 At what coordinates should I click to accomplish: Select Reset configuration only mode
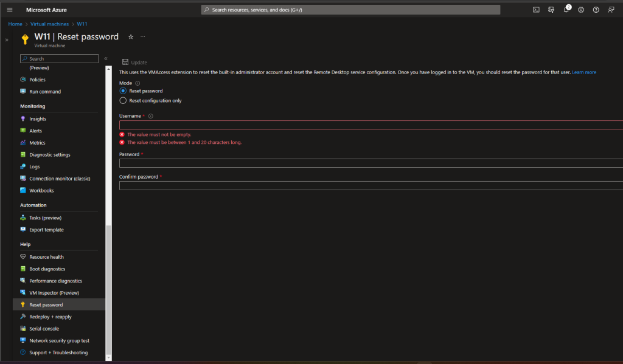point(123,101)
